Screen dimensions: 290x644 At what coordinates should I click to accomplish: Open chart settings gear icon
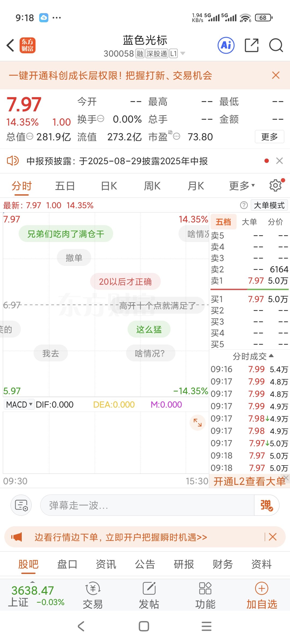coord(275,185)
